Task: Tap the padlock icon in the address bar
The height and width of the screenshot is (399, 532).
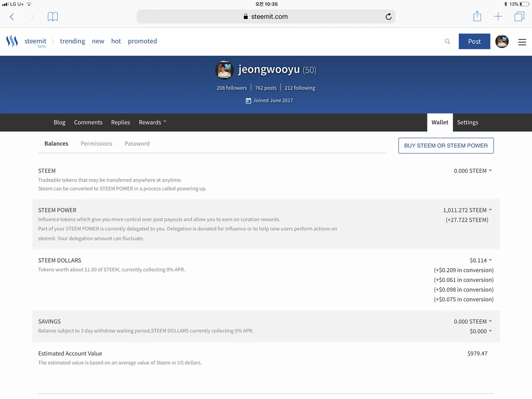Action: (x=246, y=17)
